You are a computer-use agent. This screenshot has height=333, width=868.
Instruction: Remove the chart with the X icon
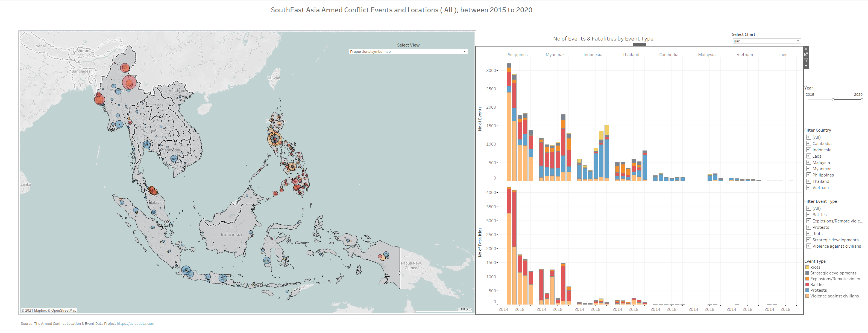tap(806, 49)
